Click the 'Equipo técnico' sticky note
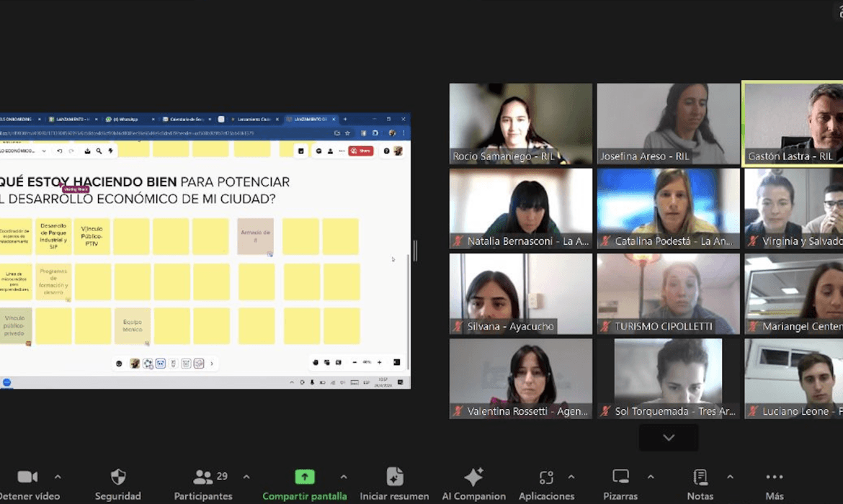843x504 pixels. (133, 326)
